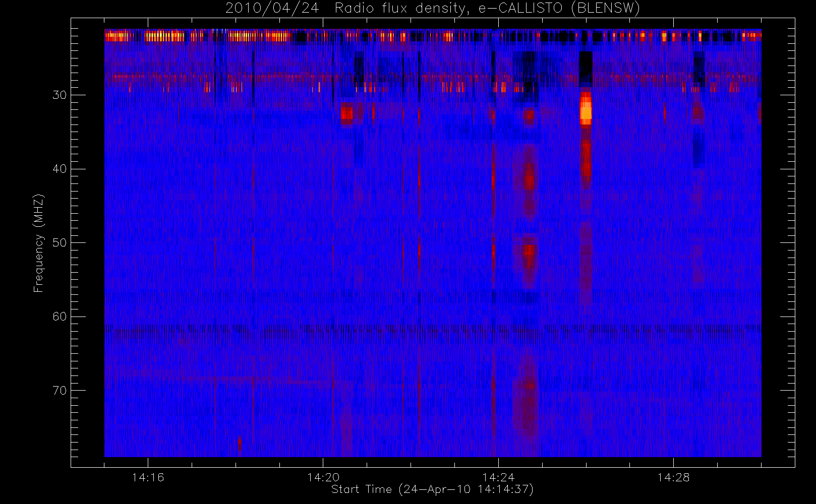
Task: Click the 40 frequency axis label
Action: click(x=60, y=169)
